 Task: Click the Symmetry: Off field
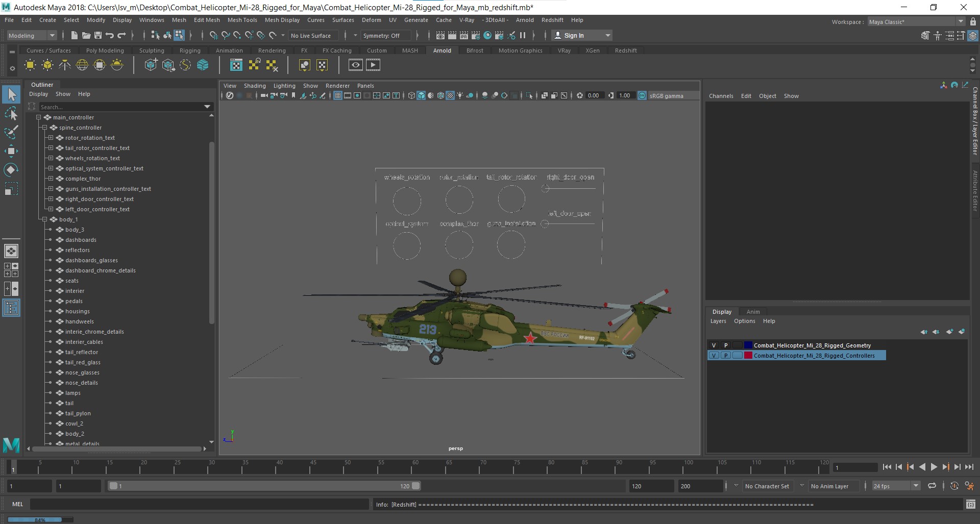coord(385,35)
